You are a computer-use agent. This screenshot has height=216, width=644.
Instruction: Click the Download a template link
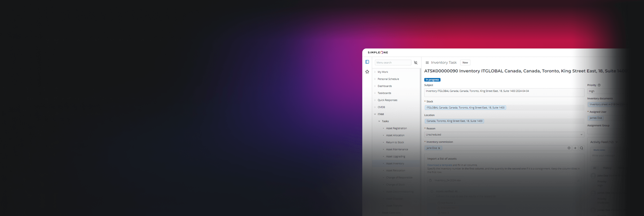[x=439, y=165]
